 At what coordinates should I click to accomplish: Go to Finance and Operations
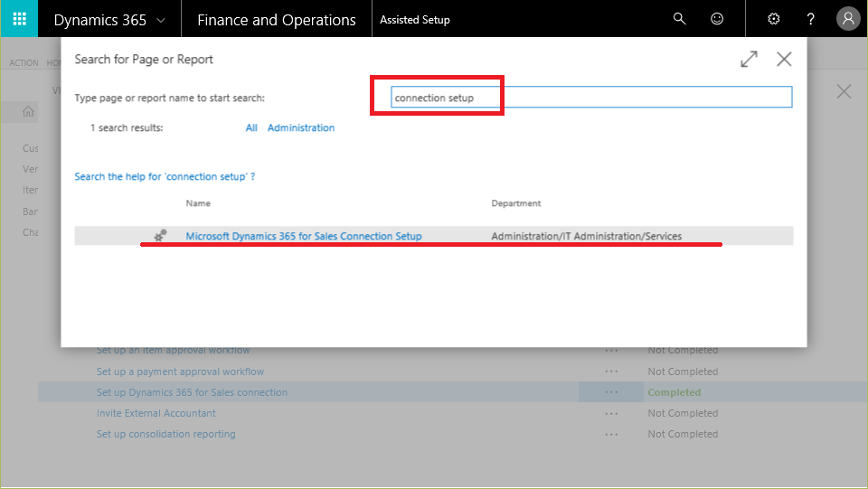coord(277,20)
